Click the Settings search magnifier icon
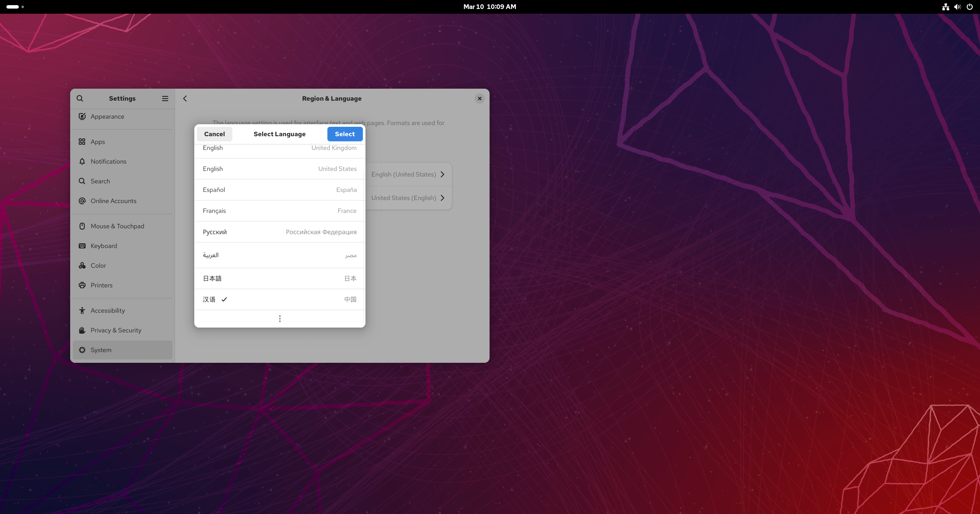980x514 pixels. pyautogui.click(x=80, y=98)
